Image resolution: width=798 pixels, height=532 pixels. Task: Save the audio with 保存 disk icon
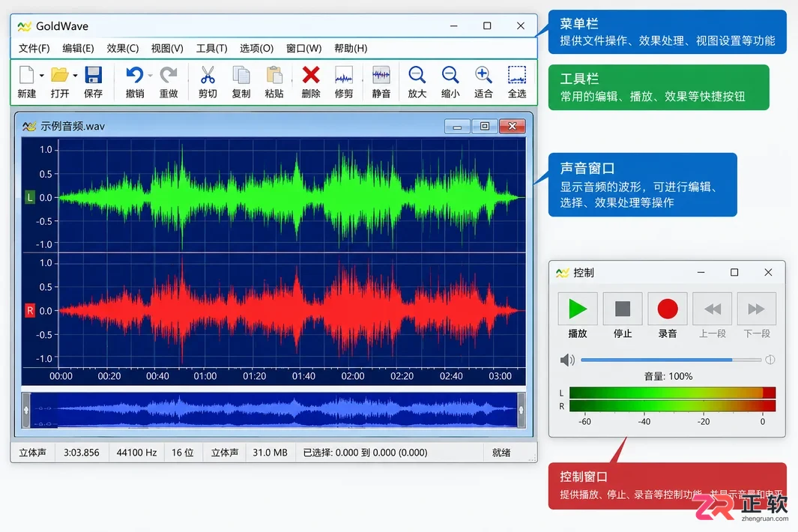coord(93,76)
